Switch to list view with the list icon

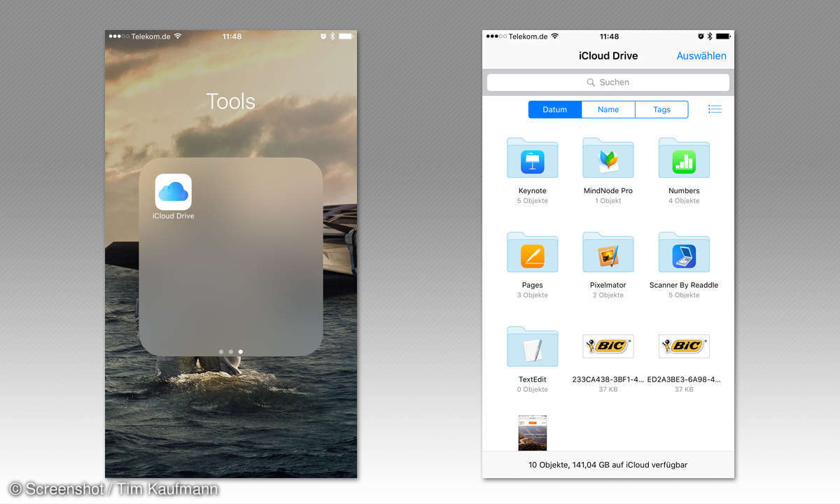point(715,109)
